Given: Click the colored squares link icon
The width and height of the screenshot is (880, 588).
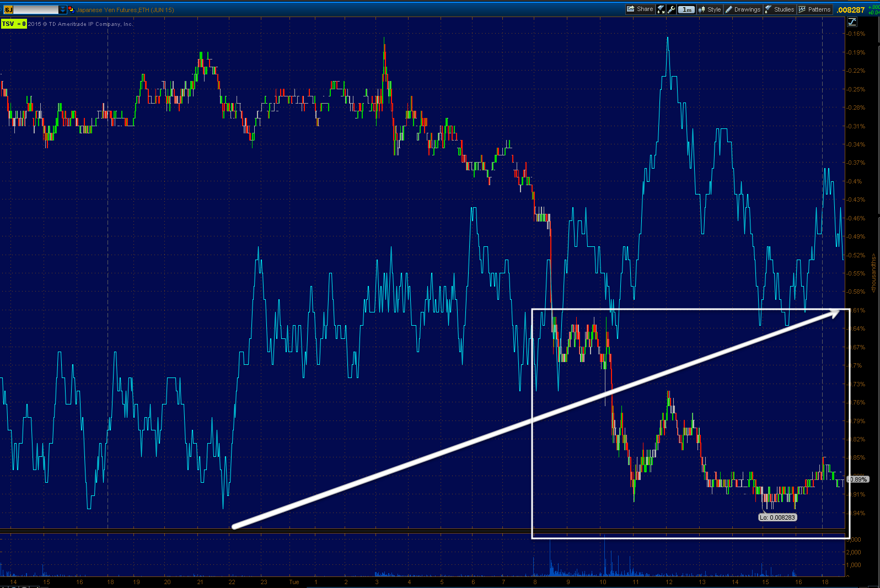Looking at the screenshot, I should [x=71, y=9].
